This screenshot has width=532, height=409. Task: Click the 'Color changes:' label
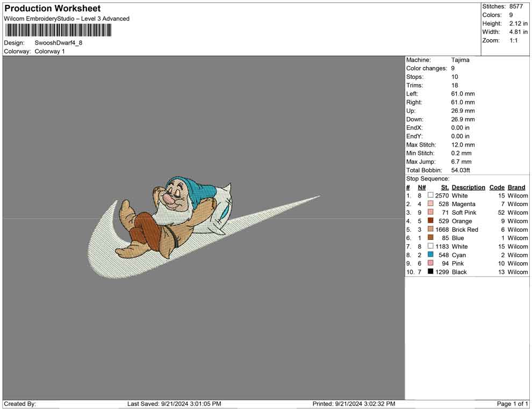click(x=427, y=68)
